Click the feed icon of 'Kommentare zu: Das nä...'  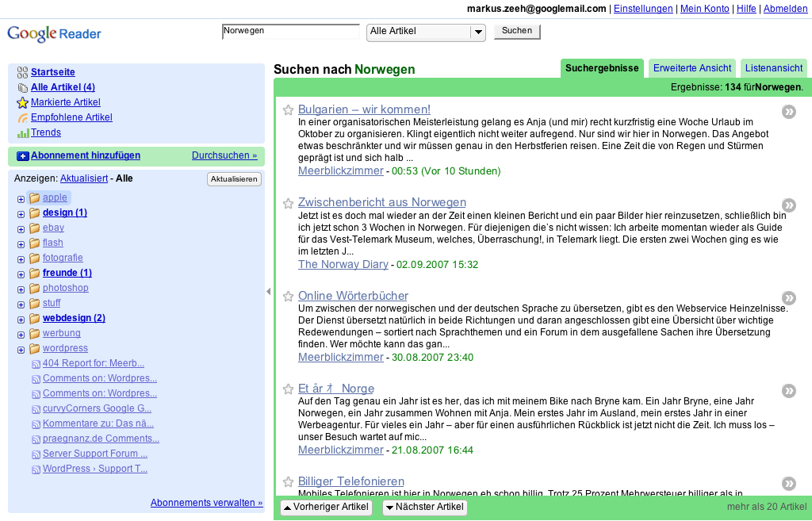(x=36, y=424)
